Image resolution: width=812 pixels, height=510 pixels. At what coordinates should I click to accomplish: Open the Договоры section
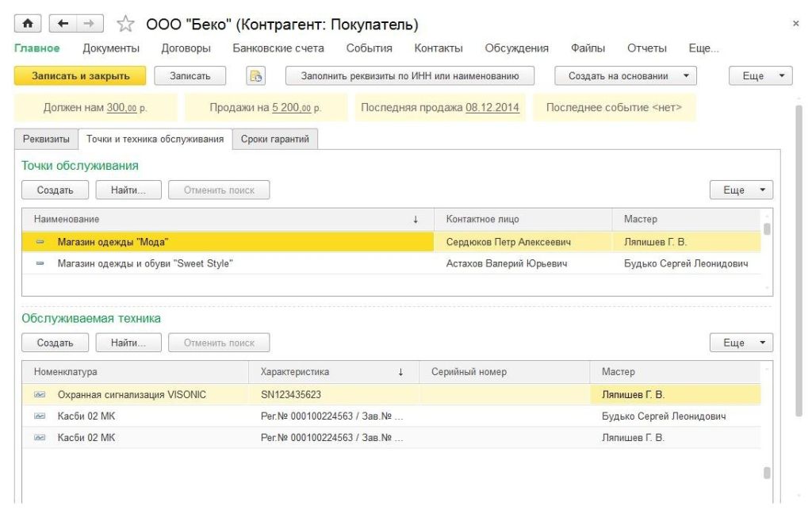(186, 48)
